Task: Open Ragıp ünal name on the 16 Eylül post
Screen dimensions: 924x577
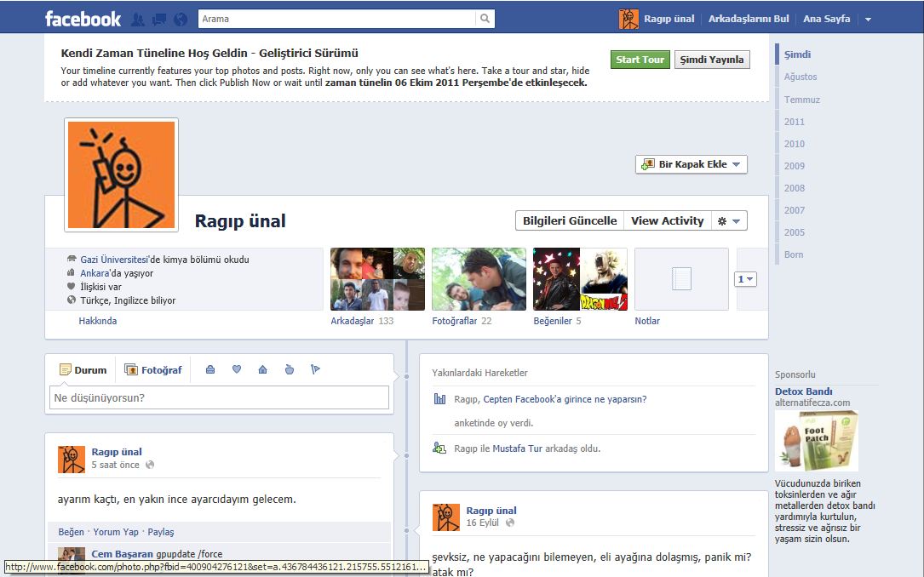Action: coord(491,511)
